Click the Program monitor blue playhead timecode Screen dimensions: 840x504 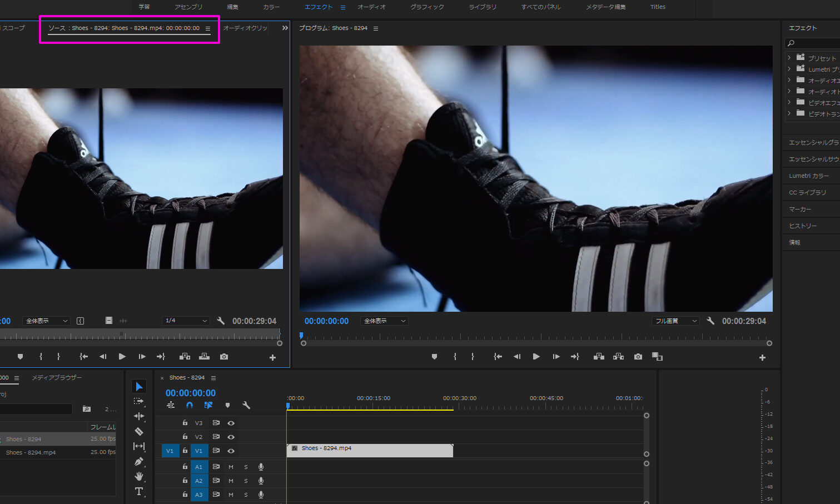pos(326,321)
